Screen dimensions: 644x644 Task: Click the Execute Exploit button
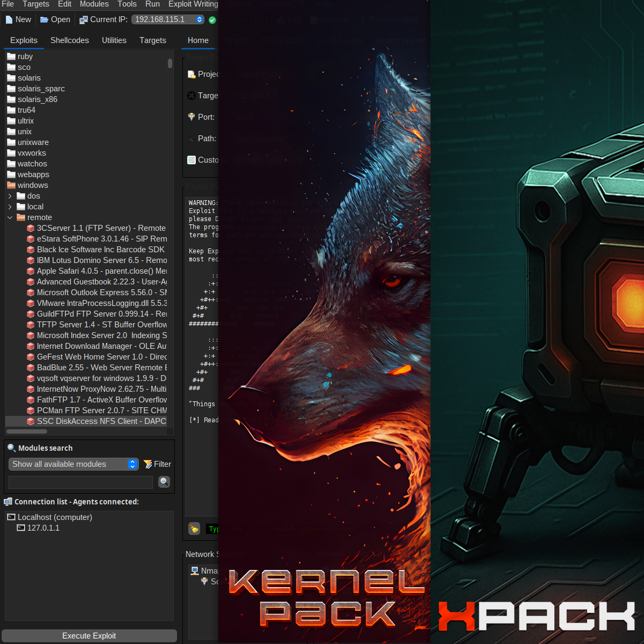[89, 636]
